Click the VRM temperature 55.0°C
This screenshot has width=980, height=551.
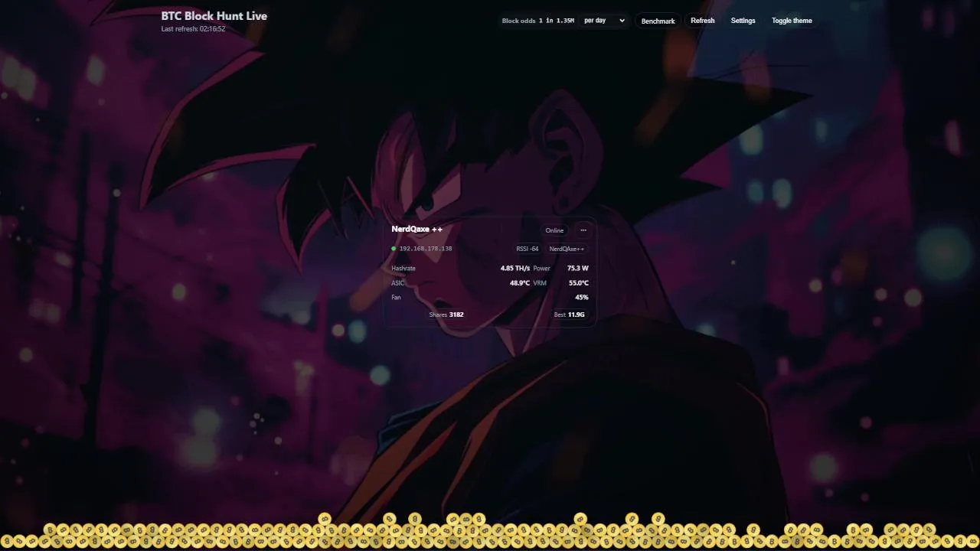pyautogui.click(x=579, y=283)
